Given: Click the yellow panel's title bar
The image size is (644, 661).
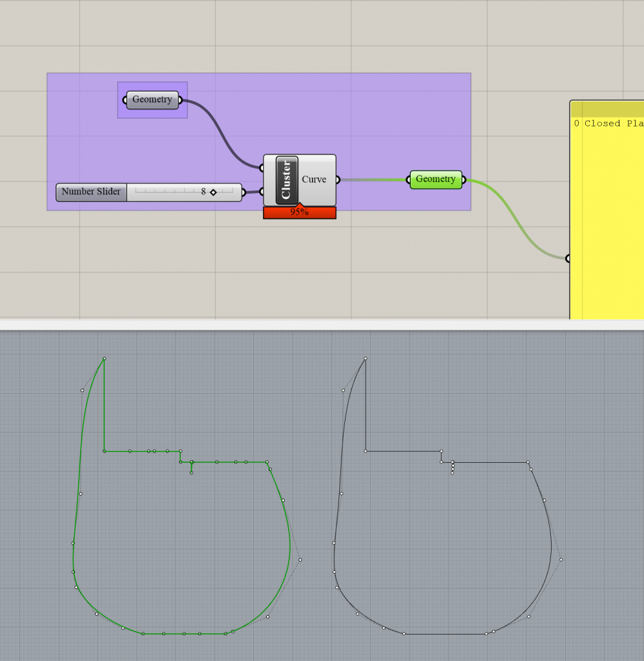Looking at the screenshot, I should [x=607, y=109].
